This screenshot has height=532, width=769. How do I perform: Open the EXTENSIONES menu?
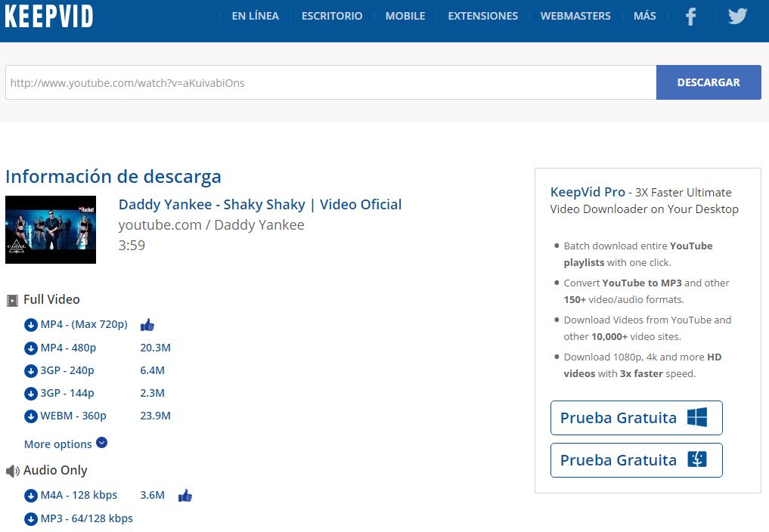click(482, 16)
